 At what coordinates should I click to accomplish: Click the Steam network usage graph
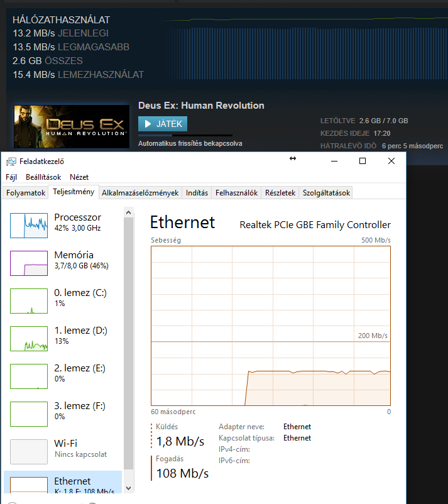point(303,48)
